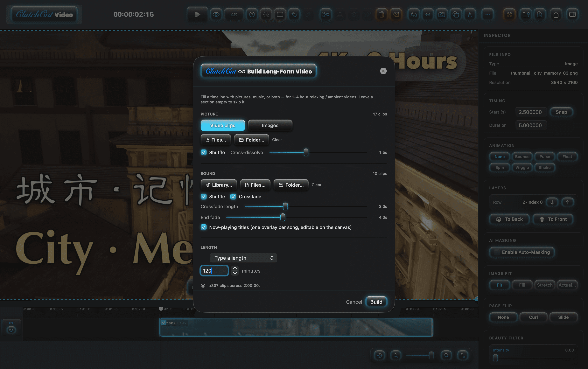Open the three-dots more options toolbar button
The image size is (588, 369).
click(487, 14)
